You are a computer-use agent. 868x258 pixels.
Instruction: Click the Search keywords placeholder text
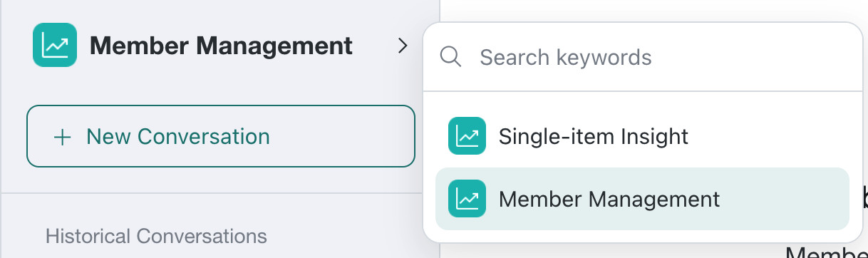pyautogui.click(x=566, y=58)
